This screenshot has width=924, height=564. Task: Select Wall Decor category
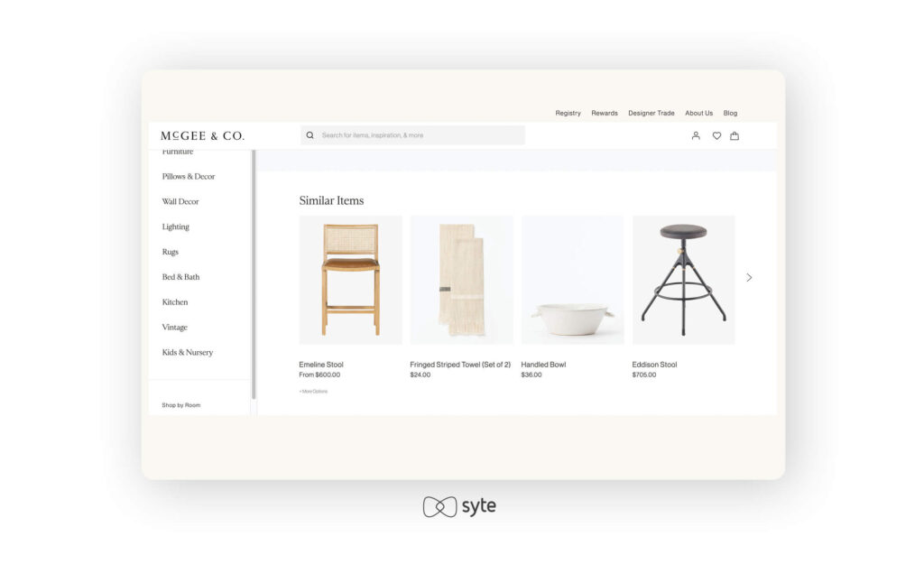click(x=180, y=201)
